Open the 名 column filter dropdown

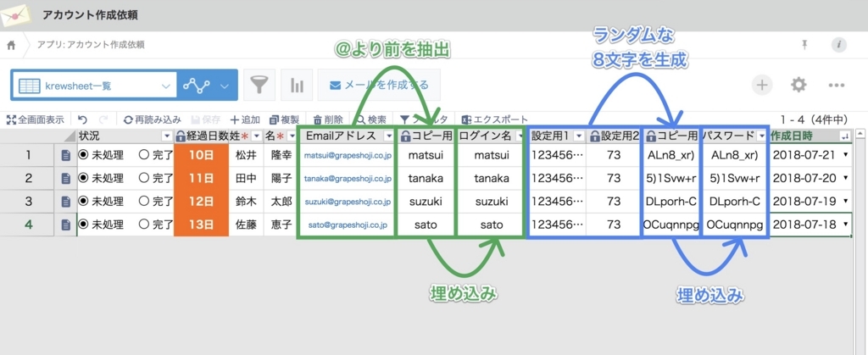292,136
